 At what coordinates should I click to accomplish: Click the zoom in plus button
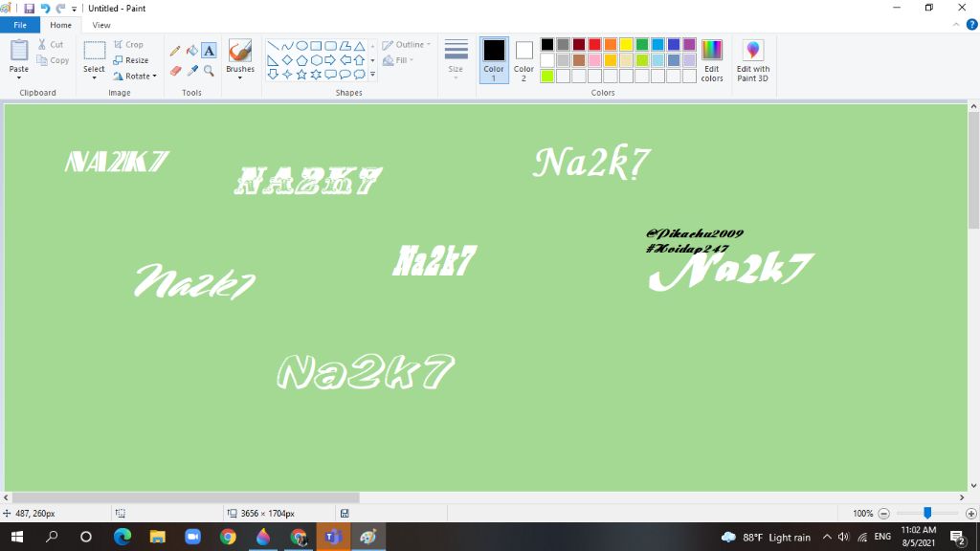pos(970,514)
